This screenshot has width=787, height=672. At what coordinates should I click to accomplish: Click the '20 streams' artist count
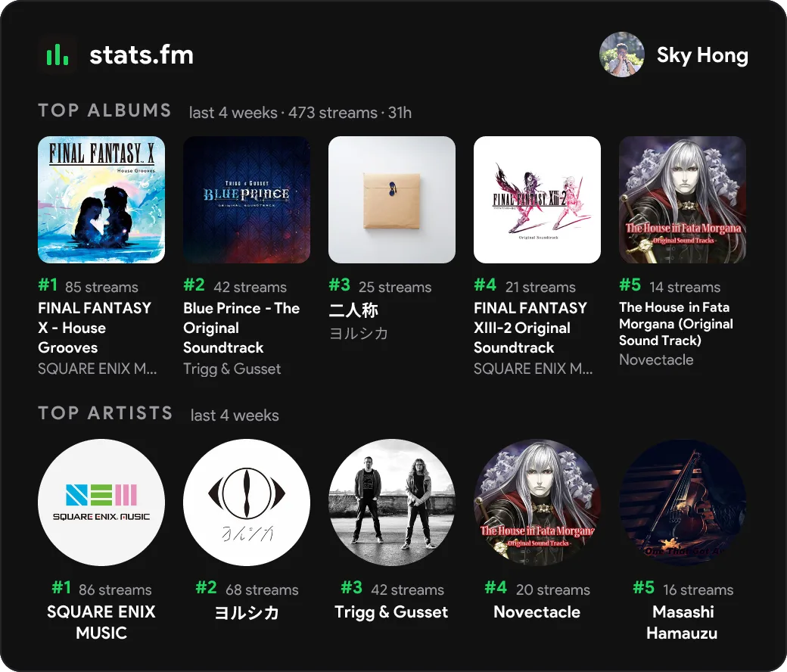[x=553, y=590]
